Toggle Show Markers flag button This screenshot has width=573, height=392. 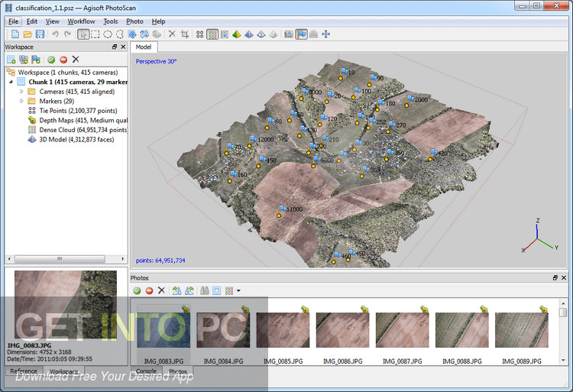point(301,34)
